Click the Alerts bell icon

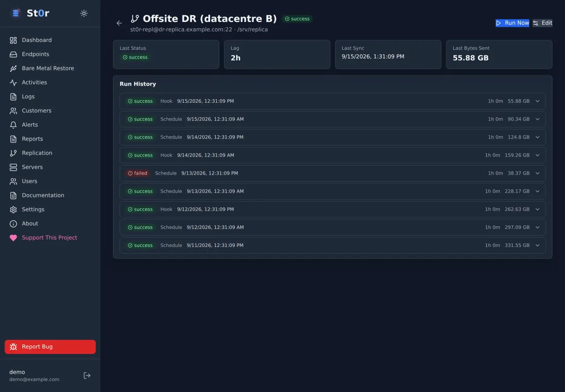(13, 125)
